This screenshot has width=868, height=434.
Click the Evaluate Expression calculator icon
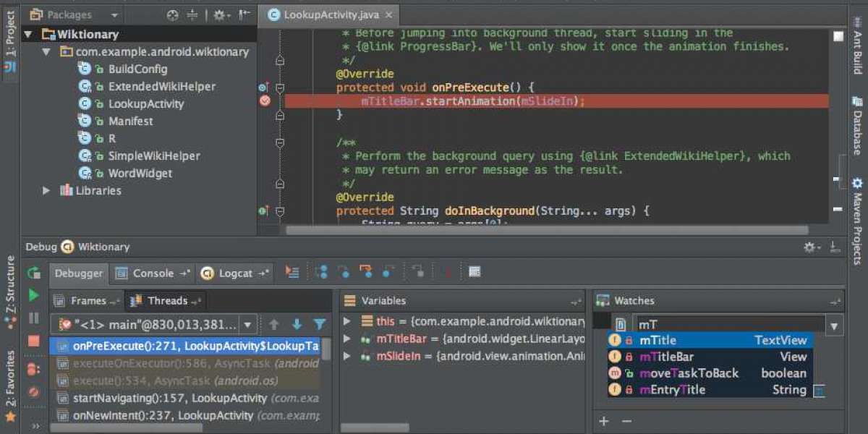pyautogui.click(x=475, y=273)
